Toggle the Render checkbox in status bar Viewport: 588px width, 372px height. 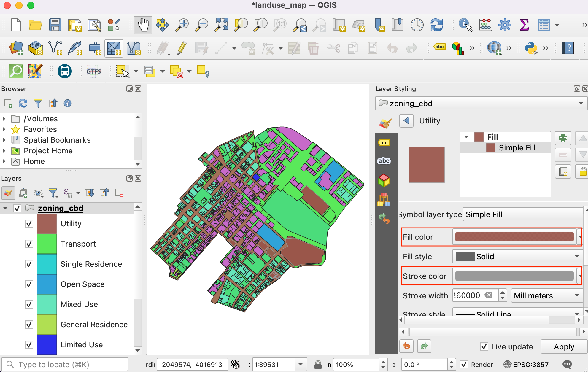click(464, 364)
